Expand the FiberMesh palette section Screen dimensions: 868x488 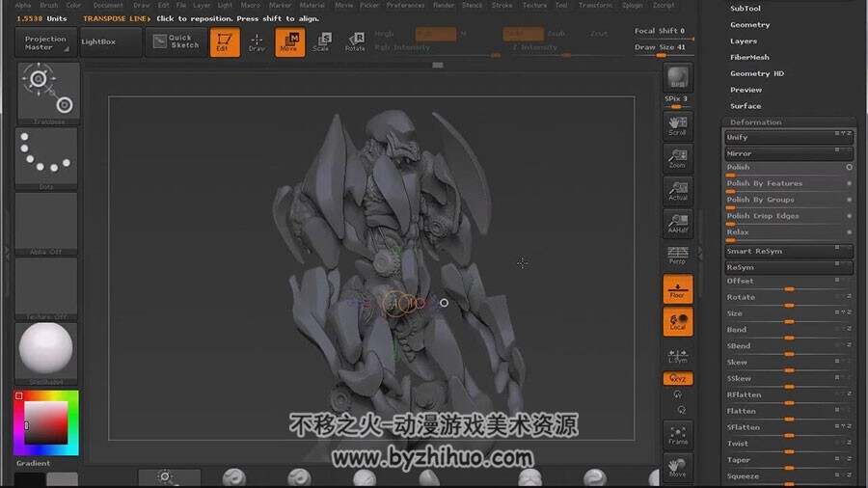(x=749, y=57)
